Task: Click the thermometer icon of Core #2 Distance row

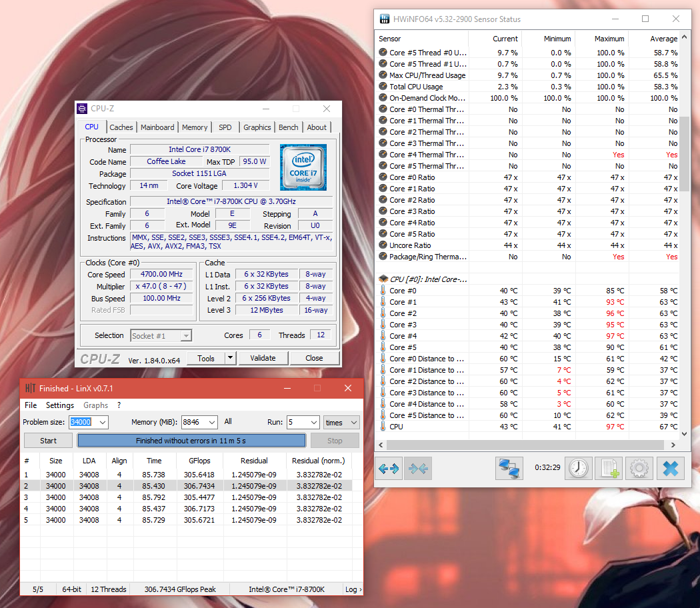Action: click(x=383, y=381)
